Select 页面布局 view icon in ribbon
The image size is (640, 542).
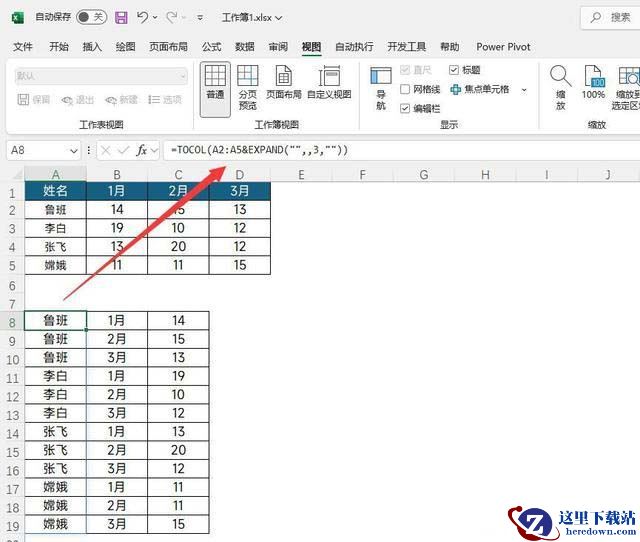pyautogui.click(x=284, y=83)
